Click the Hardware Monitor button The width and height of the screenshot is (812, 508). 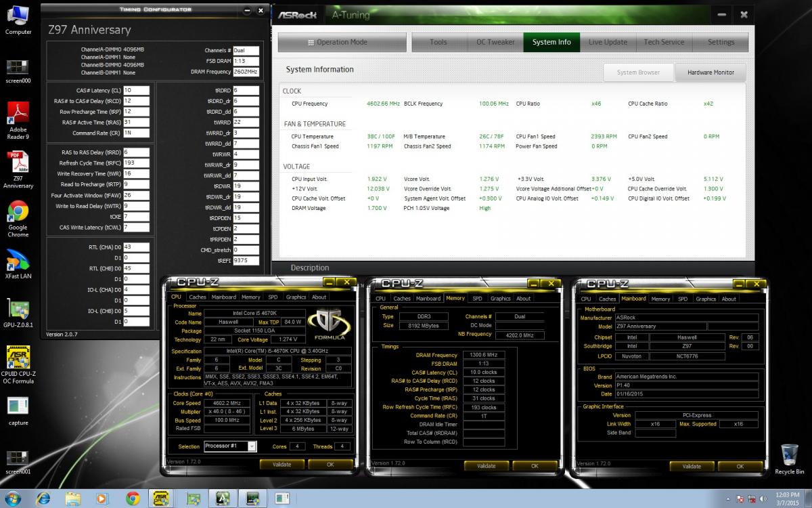pyautogui.click(x=710, y=72)
